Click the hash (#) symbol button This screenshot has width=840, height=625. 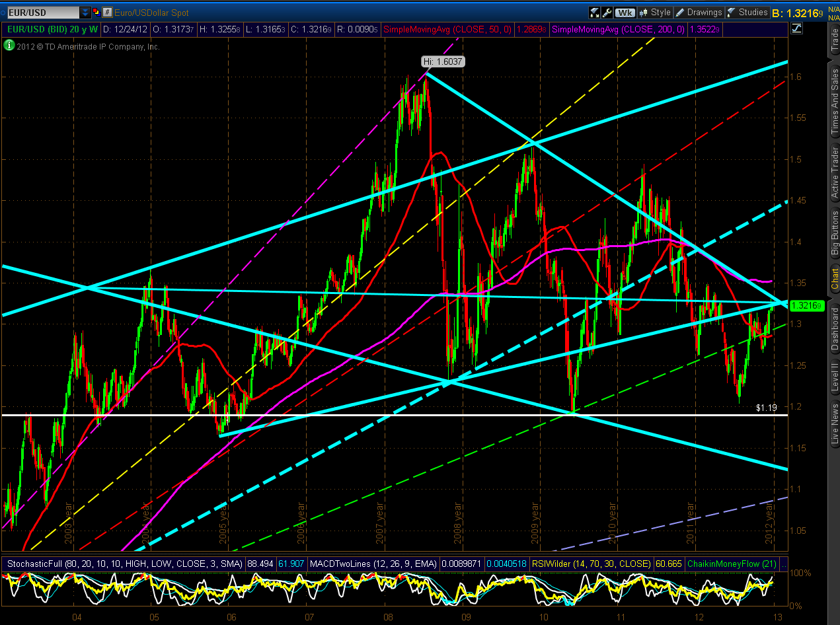point(107,13)
